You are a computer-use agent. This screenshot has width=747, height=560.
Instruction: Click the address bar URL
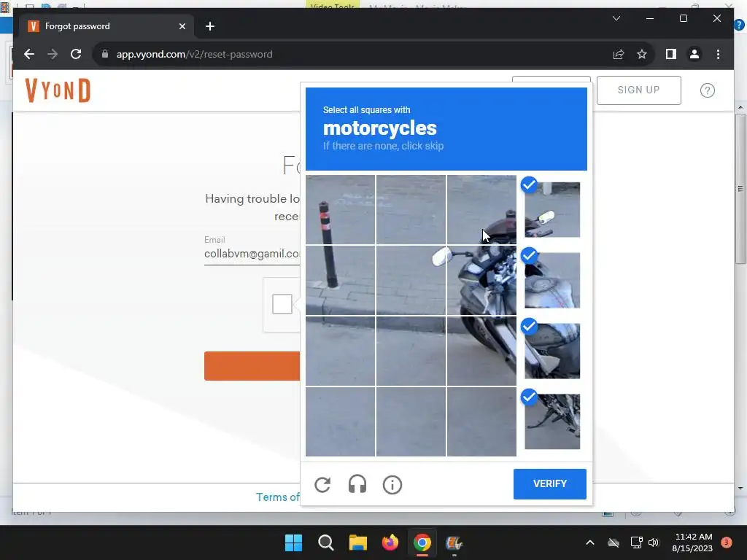click(x=194, y=54)
